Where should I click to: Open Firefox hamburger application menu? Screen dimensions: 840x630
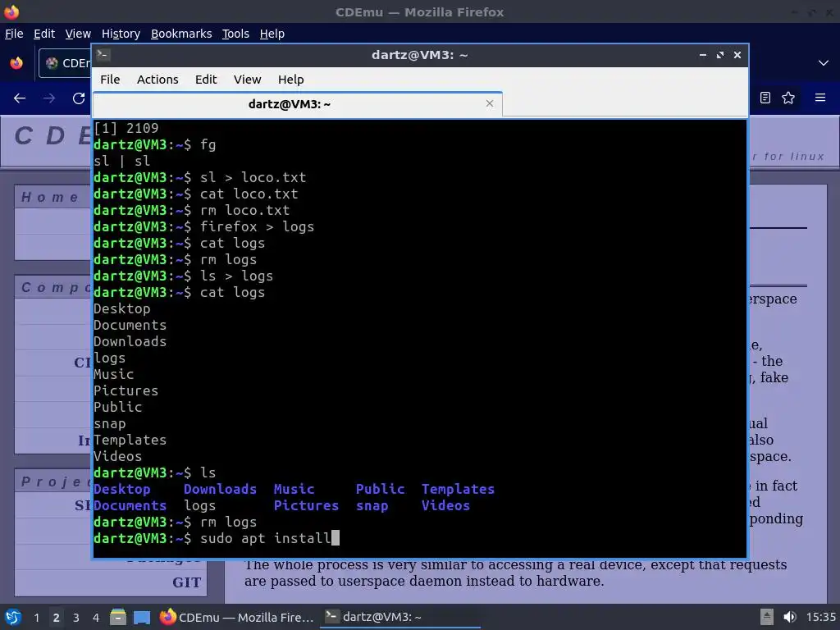pos(820,98)
